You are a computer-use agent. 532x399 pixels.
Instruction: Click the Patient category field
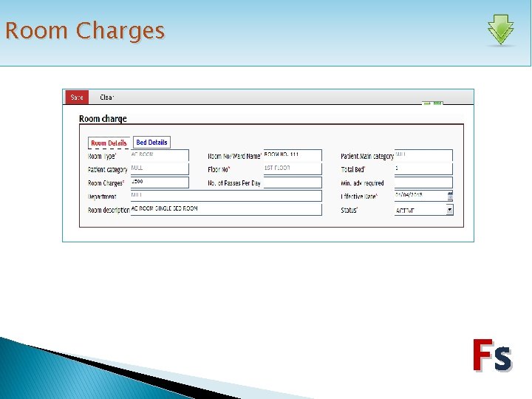pyautogui.click(x=160, y=168)
